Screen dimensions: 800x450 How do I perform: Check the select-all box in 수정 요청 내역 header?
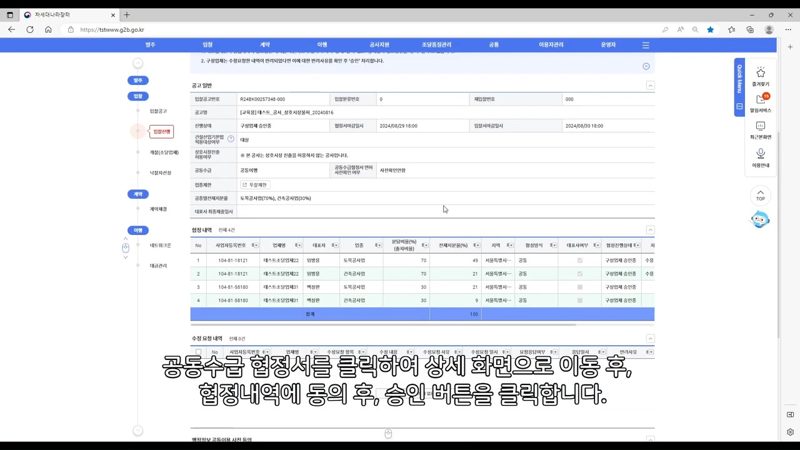pos(198,352)
